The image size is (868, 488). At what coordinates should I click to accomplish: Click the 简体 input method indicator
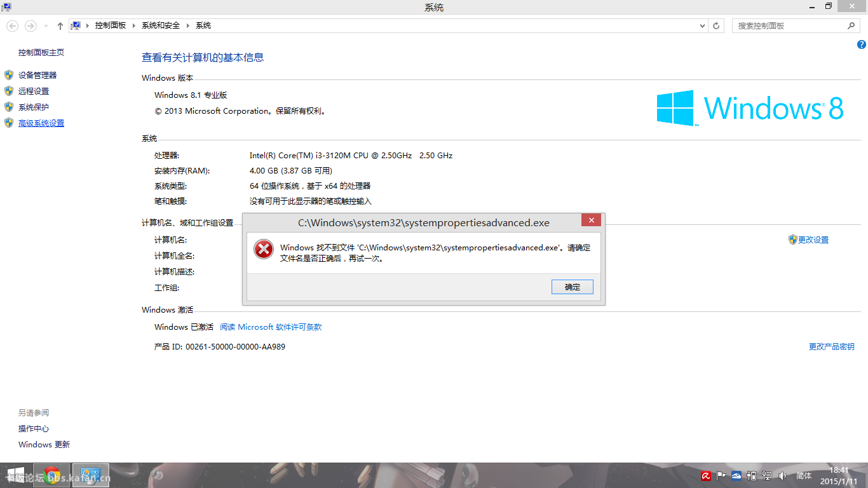tap(804, 475)
